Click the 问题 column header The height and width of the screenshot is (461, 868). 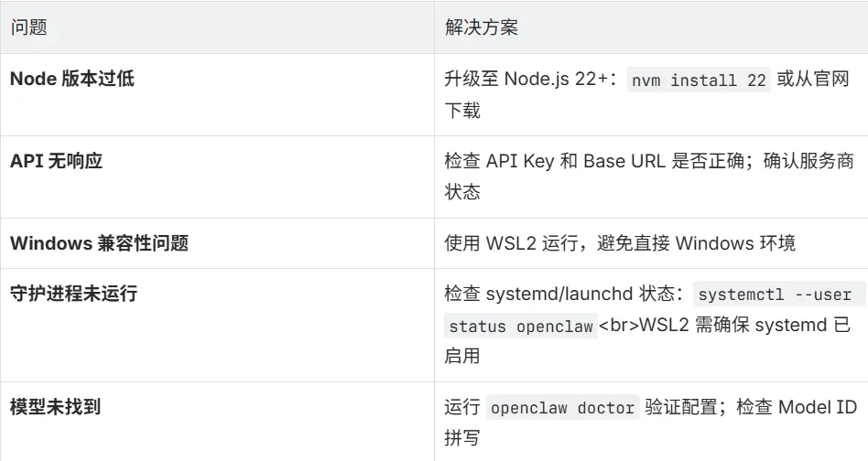[x=28, y=27]
